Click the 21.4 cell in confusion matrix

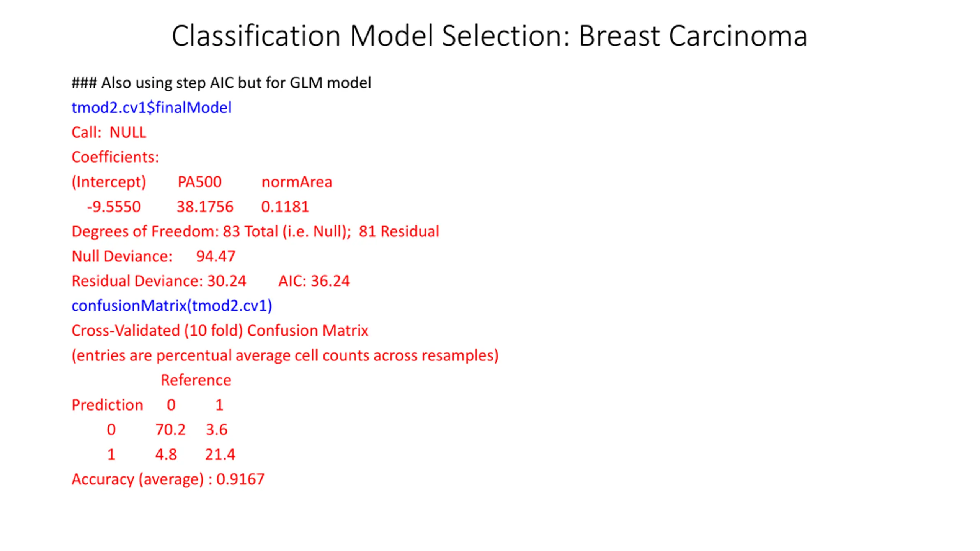click(220, 455)
